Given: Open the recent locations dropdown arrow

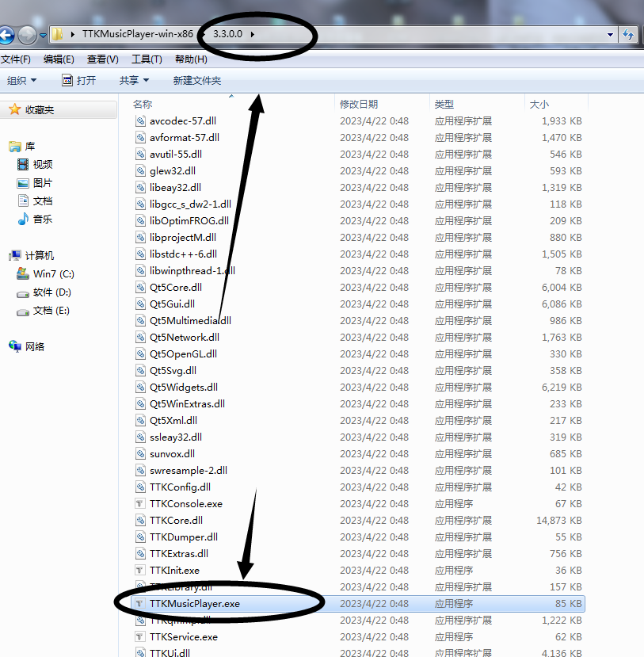Looking at the screenshot, I should tap(43, 36).
